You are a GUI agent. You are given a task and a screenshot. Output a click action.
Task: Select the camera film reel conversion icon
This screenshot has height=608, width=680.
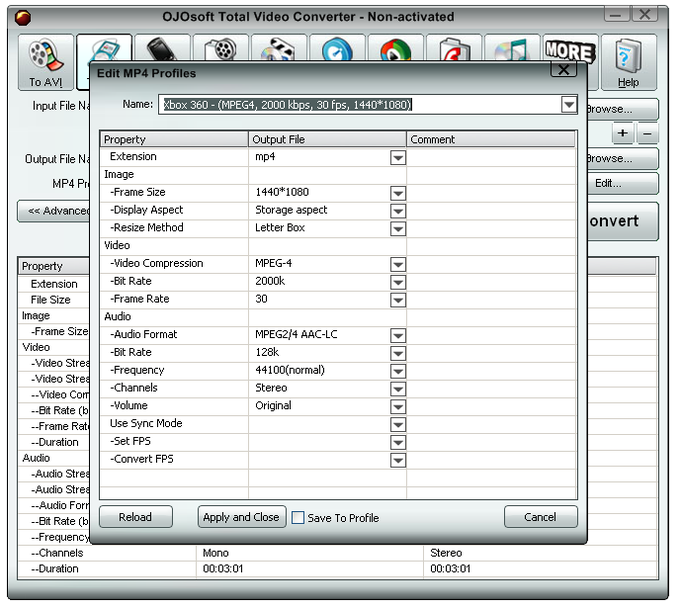(221, 49)
